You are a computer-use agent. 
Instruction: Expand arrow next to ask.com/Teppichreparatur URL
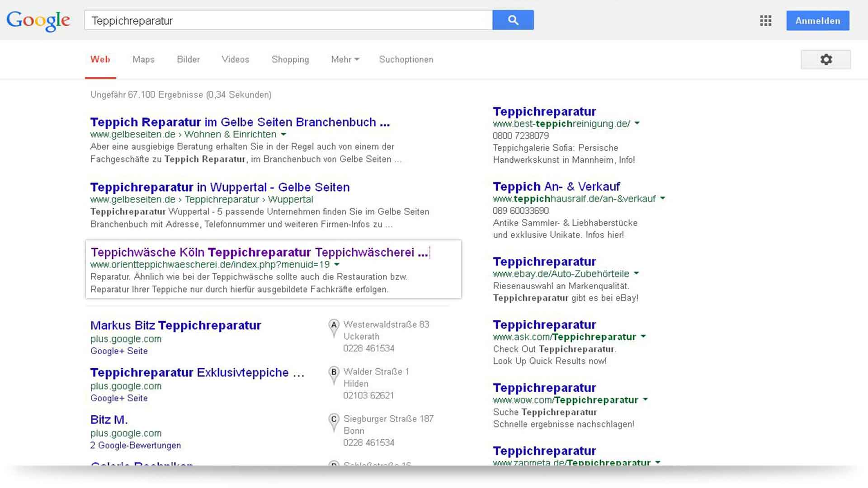(x=643, y=337)
